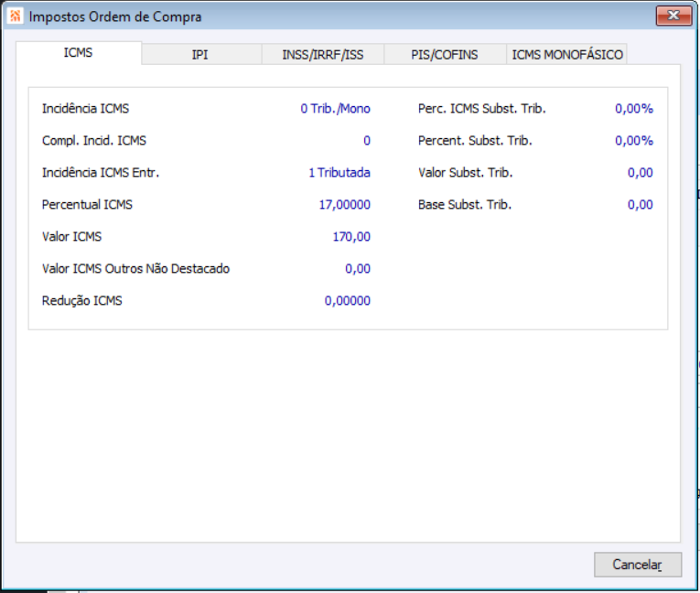Select the Valor ICMS value 170,00
The height and width of the screenshot is (593, 700).
(351, 237)
